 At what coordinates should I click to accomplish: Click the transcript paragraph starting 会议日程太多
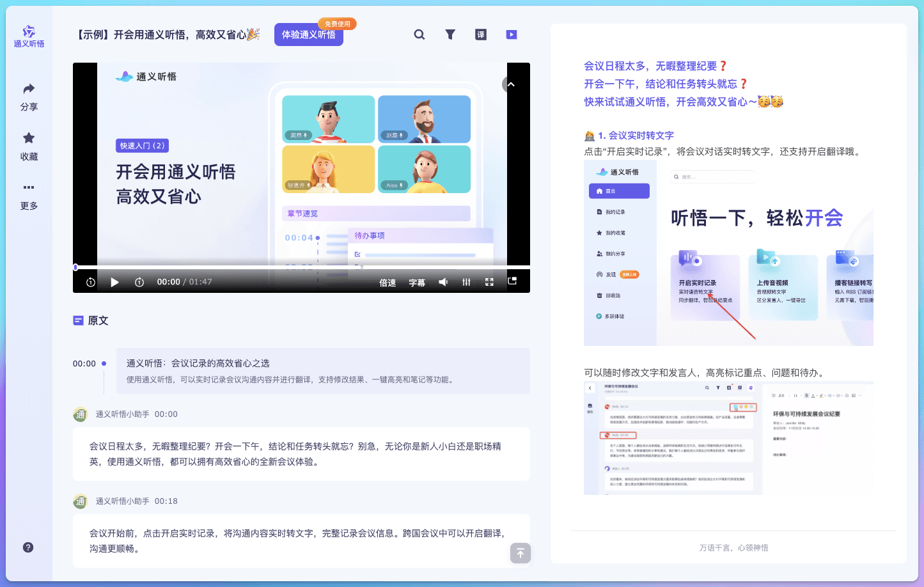click(301, 454)
